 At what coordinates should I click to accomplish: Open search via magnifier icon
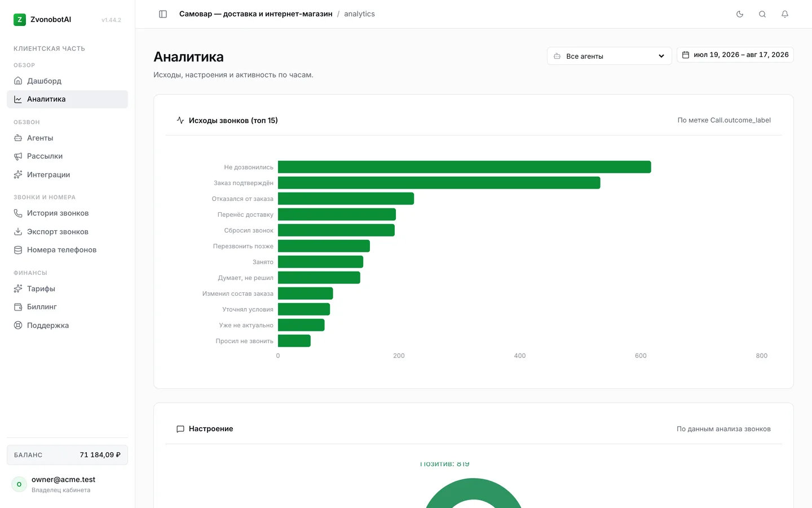(x=762, y=14)
